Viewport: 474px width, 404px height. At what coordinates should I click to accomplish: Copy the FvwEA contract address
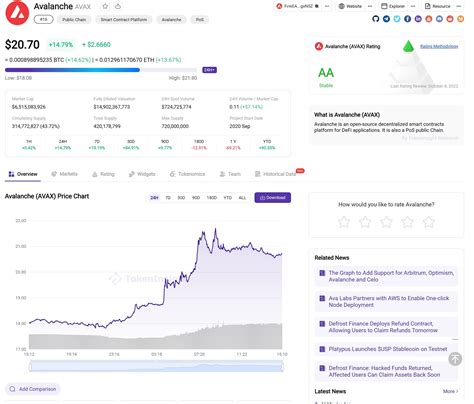pyautogui.click(x=317, y=6)
